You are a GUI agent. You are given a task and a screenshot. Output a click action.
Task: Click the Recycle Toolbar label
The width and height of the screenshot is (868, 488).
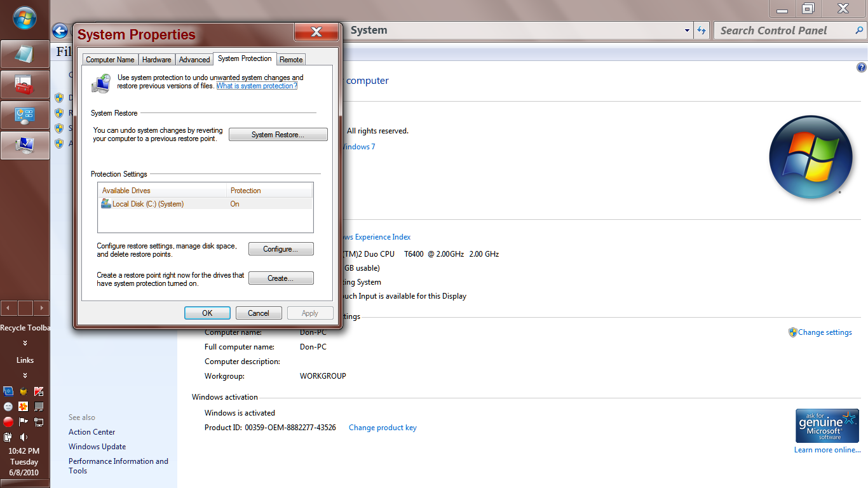[25, 328]
